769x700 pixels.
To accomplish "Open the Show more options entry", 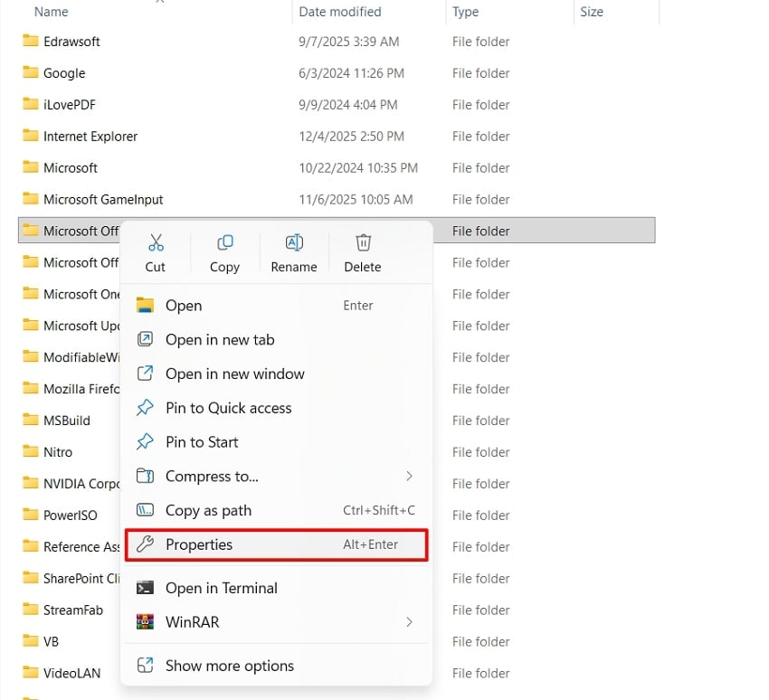I will (x=229, y=665).
